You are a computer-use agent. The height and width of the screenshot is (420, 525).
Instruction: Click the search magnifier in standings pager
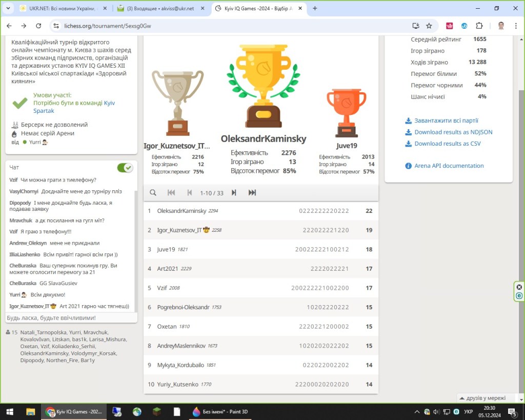click(153, 193)
